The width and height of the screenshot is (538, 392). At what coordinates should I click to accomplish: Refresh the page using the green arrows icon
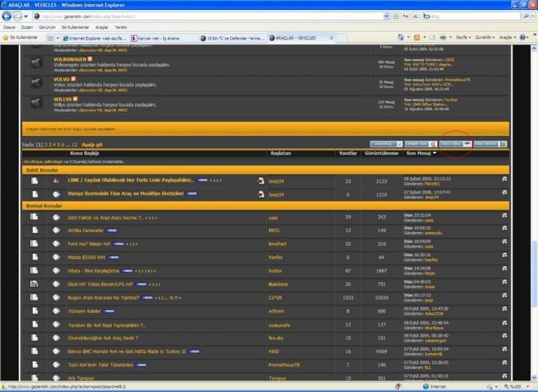pyautogui.click(x=406, y=16)
